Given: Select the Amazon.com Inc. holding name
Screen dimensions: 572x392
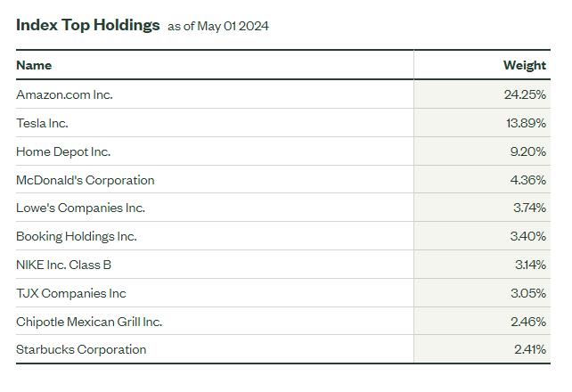Looking at the screenshot, I should [64, 94].
